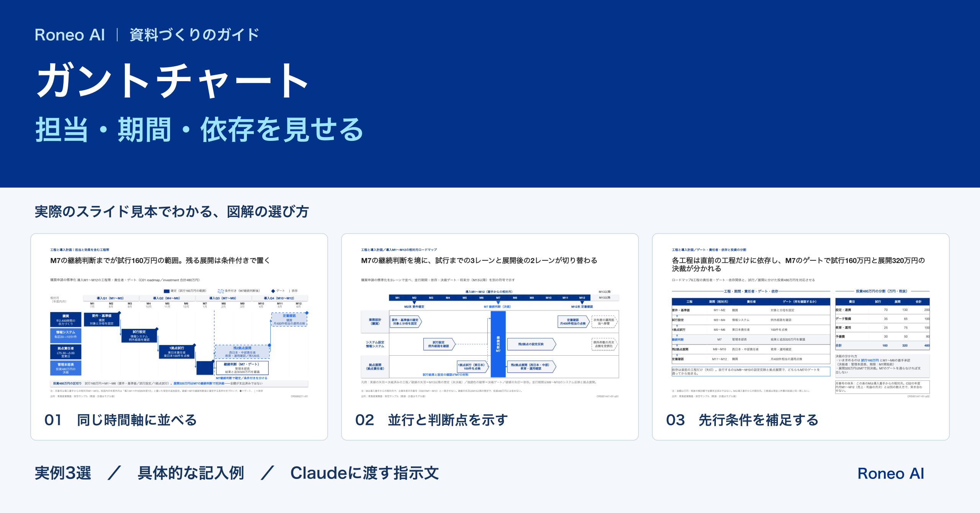Click the heading 実際のスライド見本でわかる、図解の選び方
The width and height of the screenshot is (980, 513).
171,211
